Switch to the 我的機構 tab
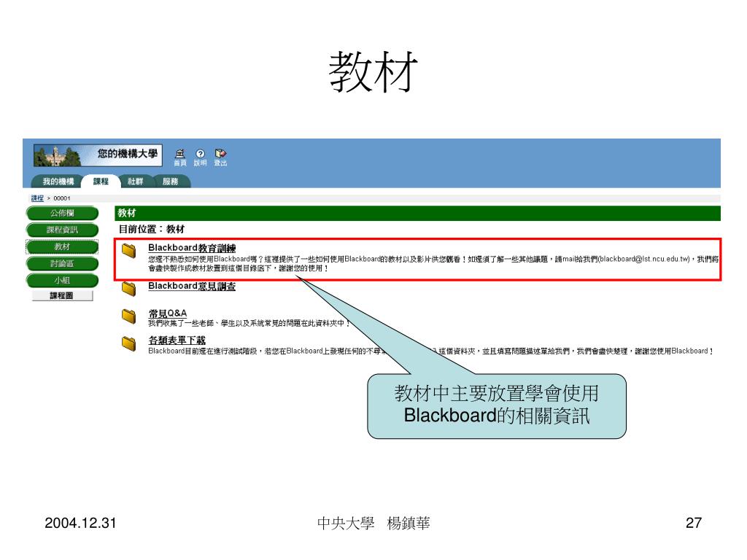The height and width of the screenshot is (560, 747). click(58, 182)
